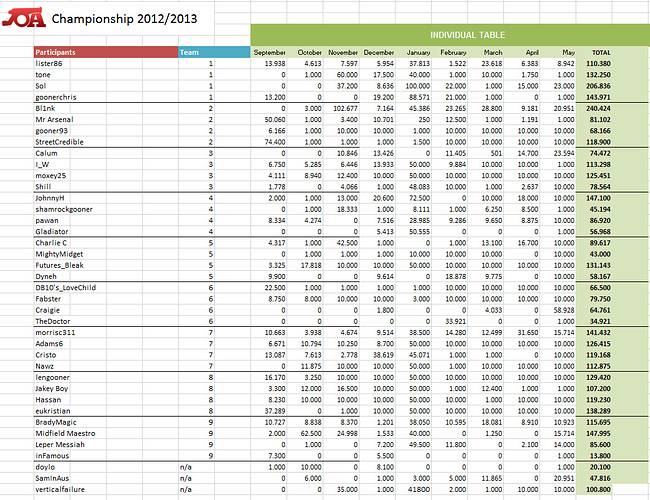650x500 pixels.
Task: Select participant cell eukristian
Action: (53, 410)
